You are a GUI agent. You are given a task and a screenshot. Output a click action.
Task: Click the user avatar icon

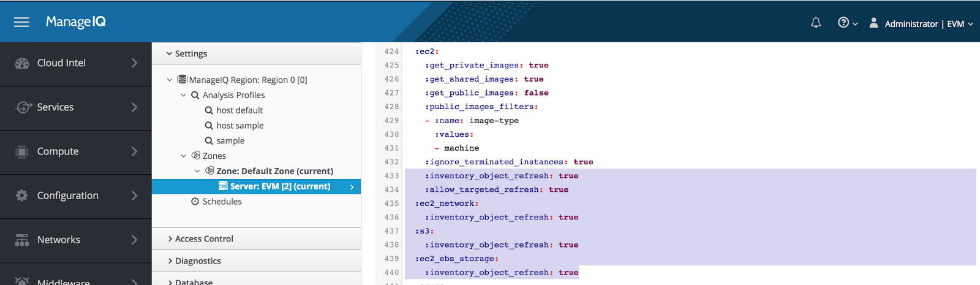tap(874, 23)
